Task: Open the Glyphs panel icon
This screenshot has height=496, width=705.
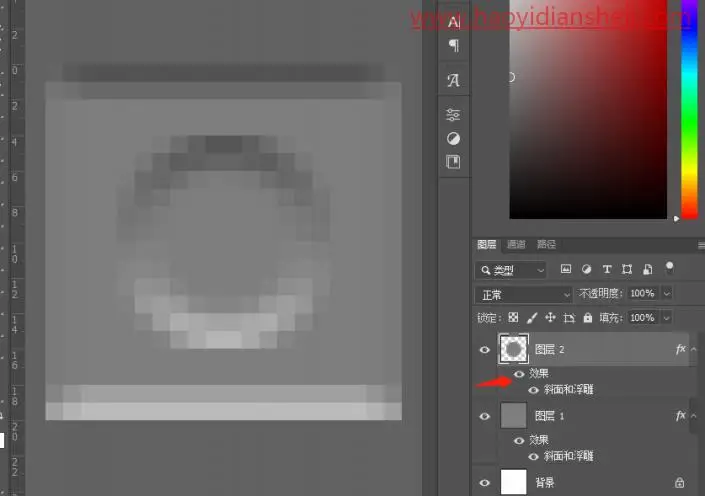Action: 453,81
